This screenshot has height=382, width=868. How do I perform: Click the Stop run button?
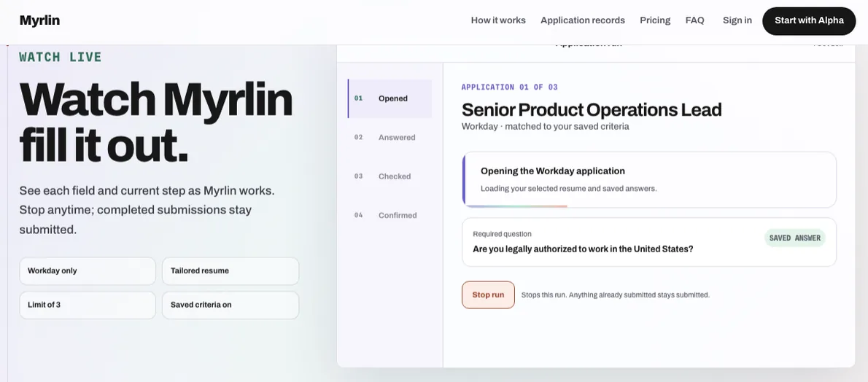click(488, 295)
